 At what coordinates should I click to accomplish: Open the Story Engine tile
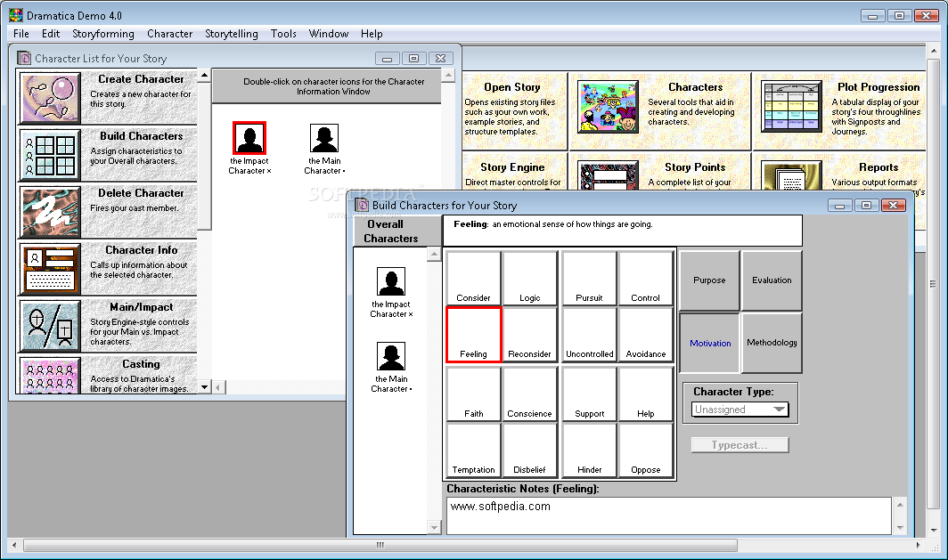coord(515,172)
